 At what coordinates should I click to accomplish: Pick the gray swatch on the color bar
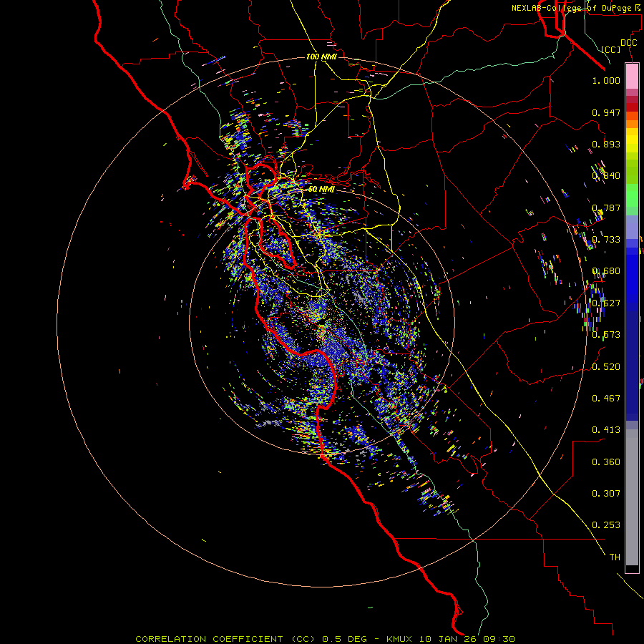(632, 497)
